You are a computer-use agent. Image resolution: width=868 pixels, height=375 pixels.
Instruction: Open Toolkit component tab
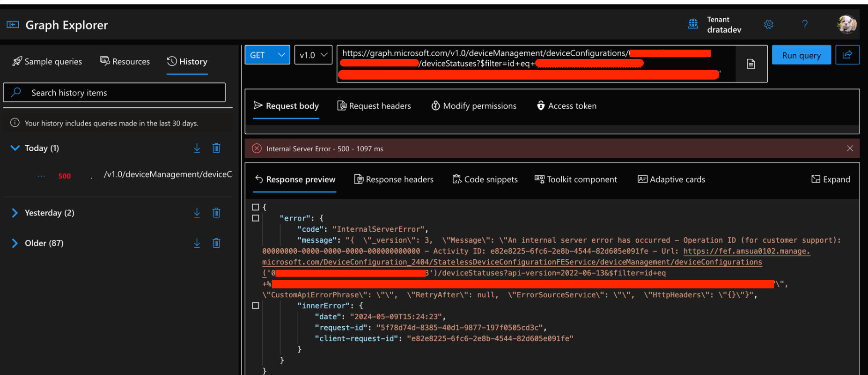click(x=576, y=179)
